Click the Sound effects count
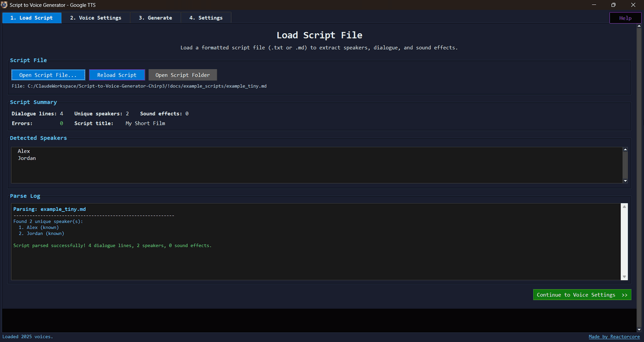The image size is (644, 342). 187,114
